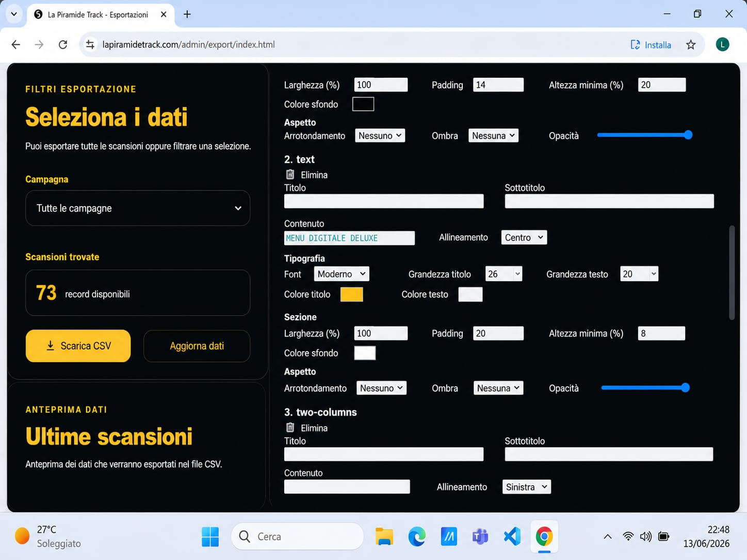Bookmark this page with the star icon
Image resolution: width=747 pixels, height=560 pixels.
[x=691, y=45]
